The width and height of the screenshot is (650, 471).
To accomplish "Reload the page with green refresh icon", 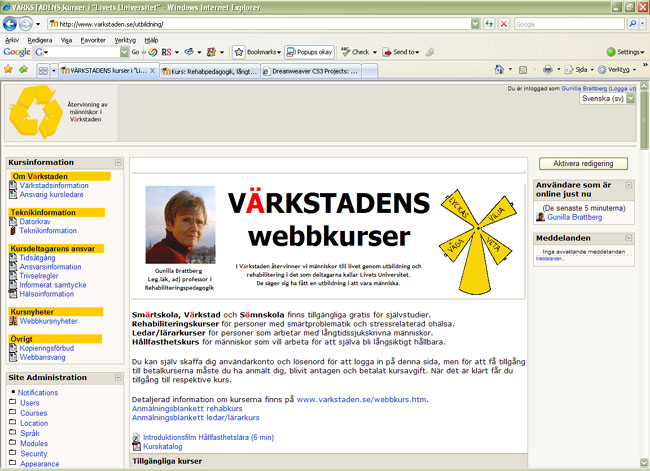I will (x=490, y=24).
